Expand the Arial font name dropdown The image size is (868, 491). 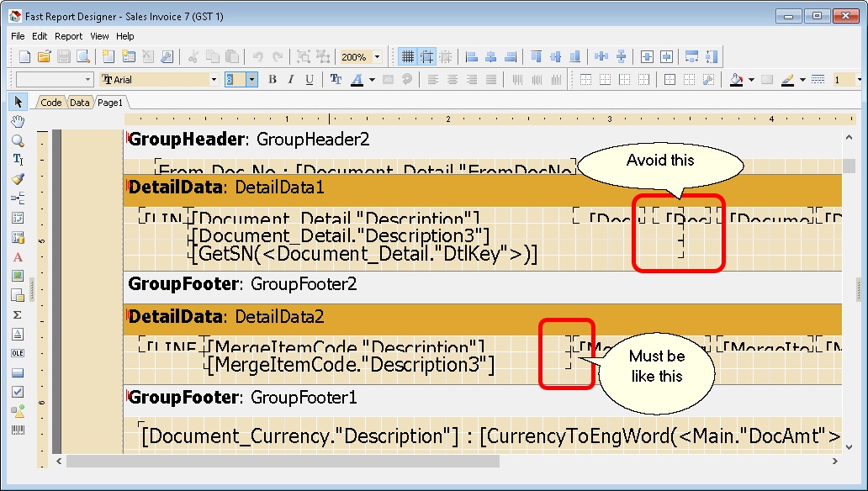click(214, 80)
